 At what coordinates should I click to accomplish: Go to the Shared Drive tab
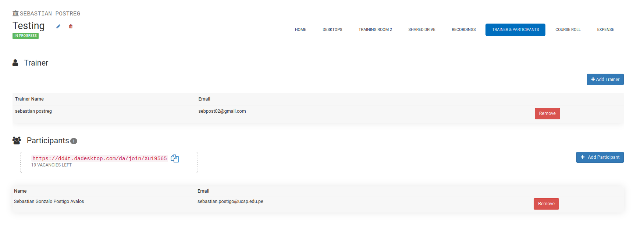tap(421, 30)
